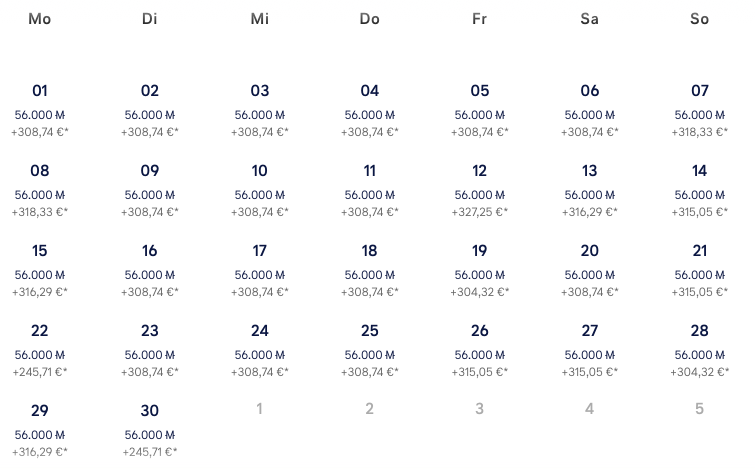Select day 08 with +318,33 €
The width and height of the screenshot is (756, 472).
coord(40,190)
